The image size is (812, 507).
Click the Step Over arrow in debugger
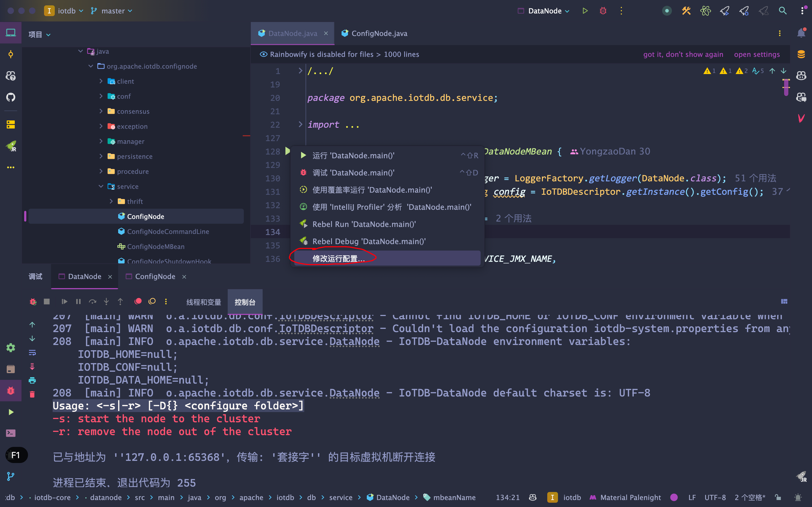point(92,302)
